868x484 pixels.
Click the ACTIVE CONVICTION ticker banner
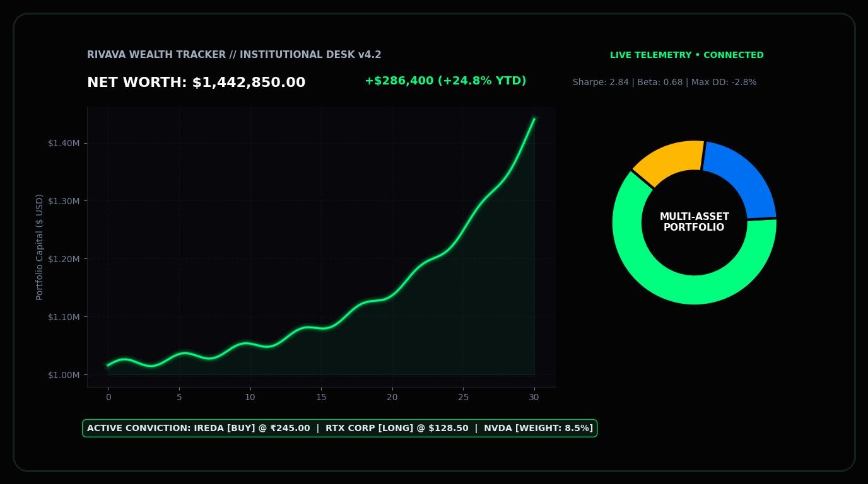pyautogui.click(x=340, y=428)
